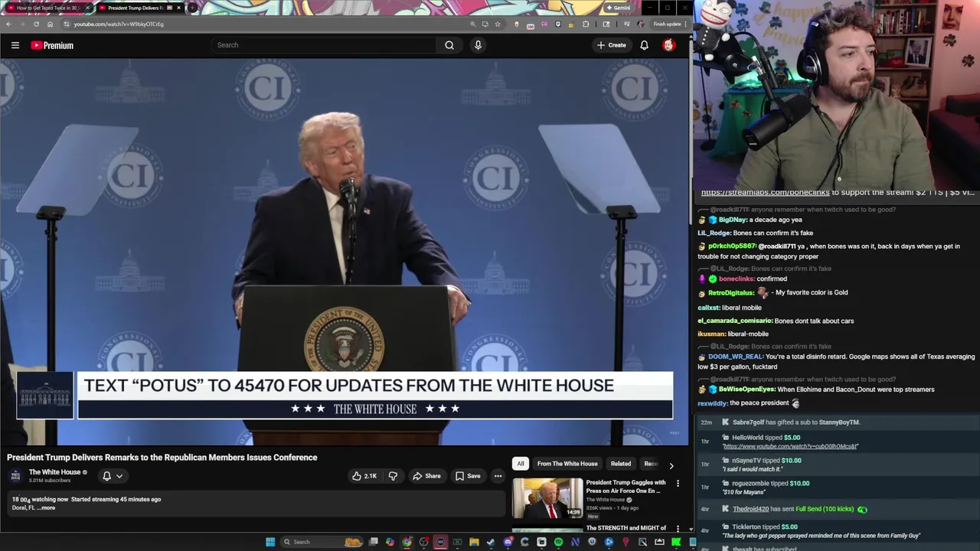The image size is (980, 551).
Task: Open Gemini button in Chrome title bar
Action: (x=618, y=8)
